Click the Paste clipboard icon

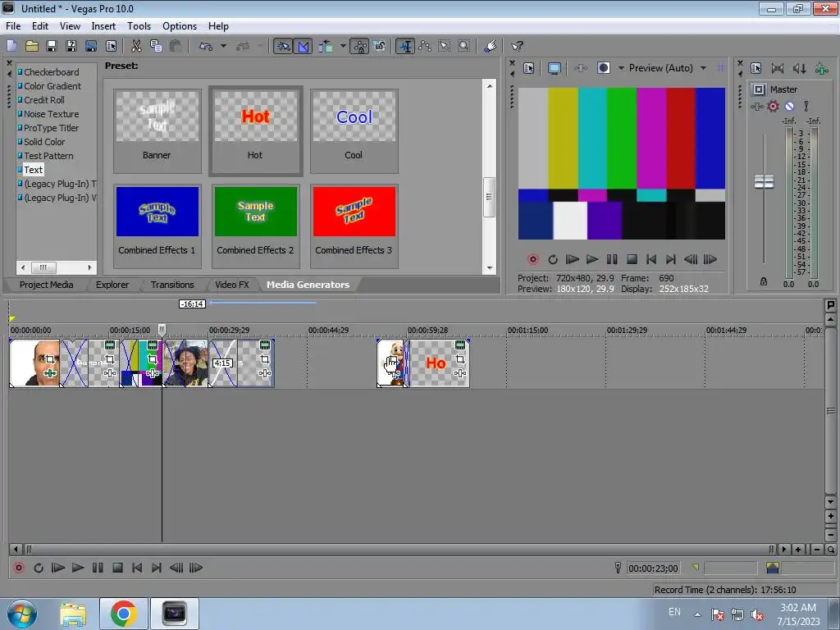pos(176,46)
